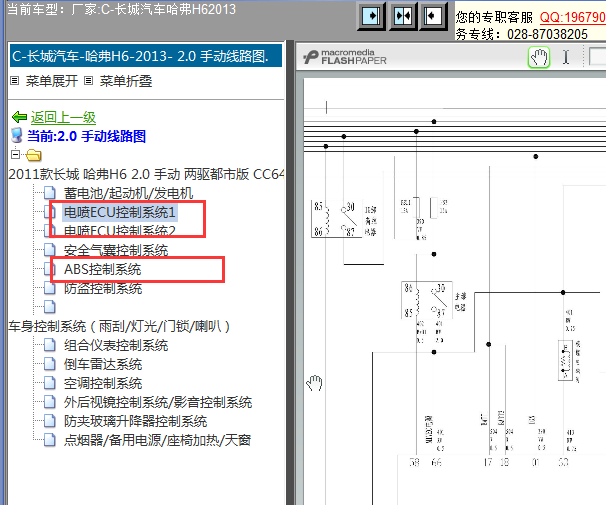Click document icon beside 空调控制系统
606x505 pixels.
tap(49, 383)
